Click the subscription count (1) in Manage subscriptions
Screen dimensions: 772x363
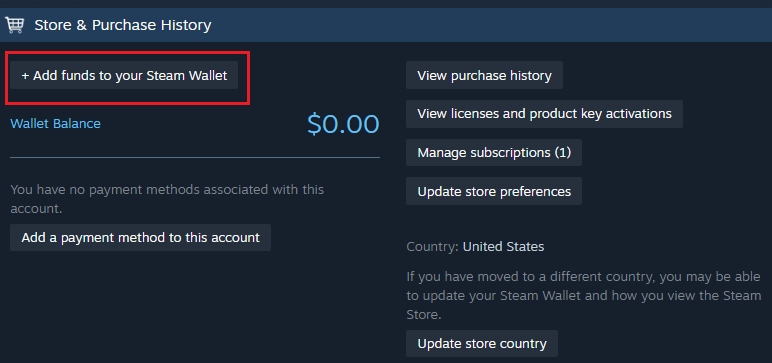(x=563, y=153)
